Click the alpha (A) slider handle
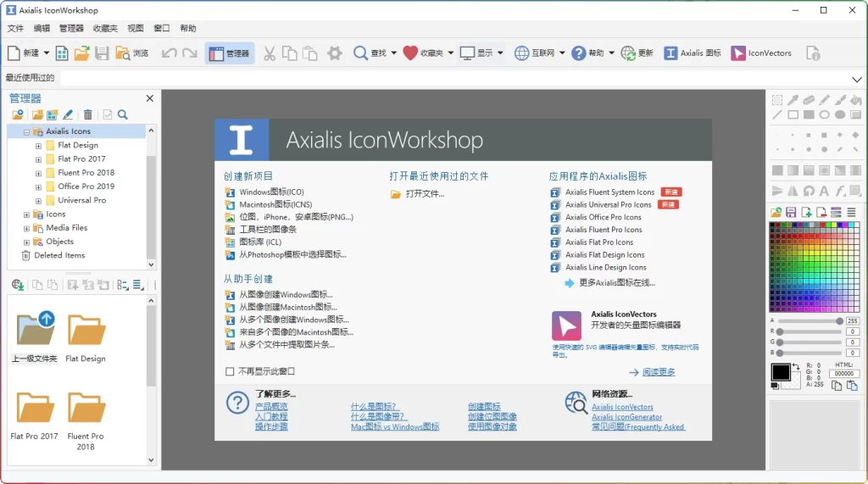 click(839, 321)
